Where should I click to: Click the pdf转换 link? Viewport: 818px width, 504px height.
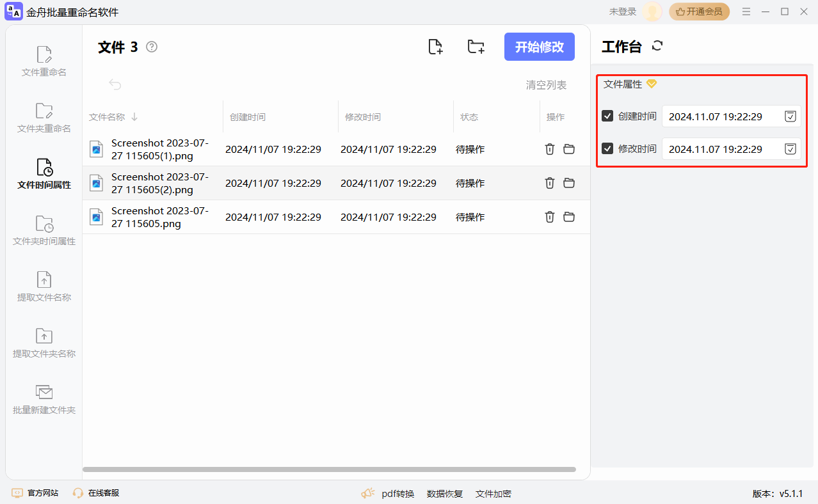click(x=397, y=494)
